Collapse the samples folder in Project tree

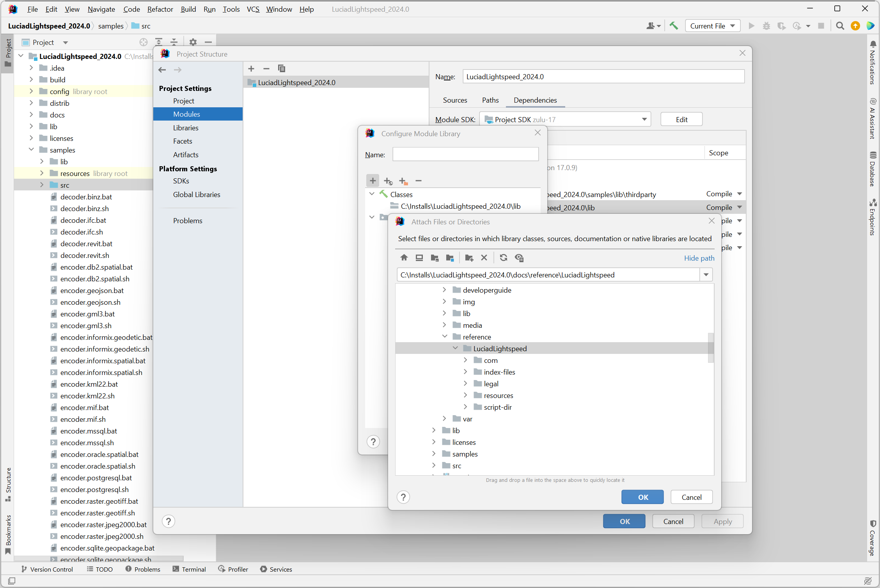[x=31, y=149]
